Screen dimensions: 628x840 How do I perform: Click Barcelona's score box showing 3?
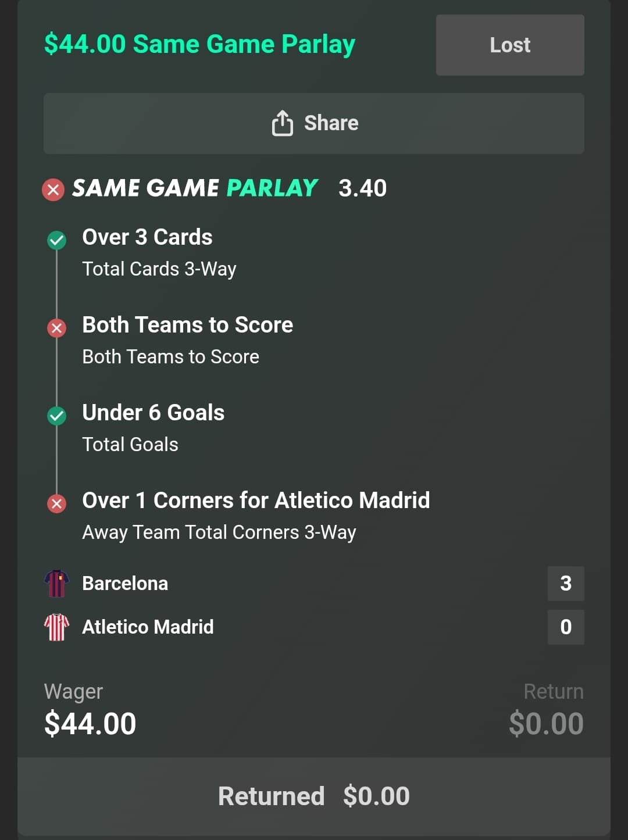tap(565, 584)
